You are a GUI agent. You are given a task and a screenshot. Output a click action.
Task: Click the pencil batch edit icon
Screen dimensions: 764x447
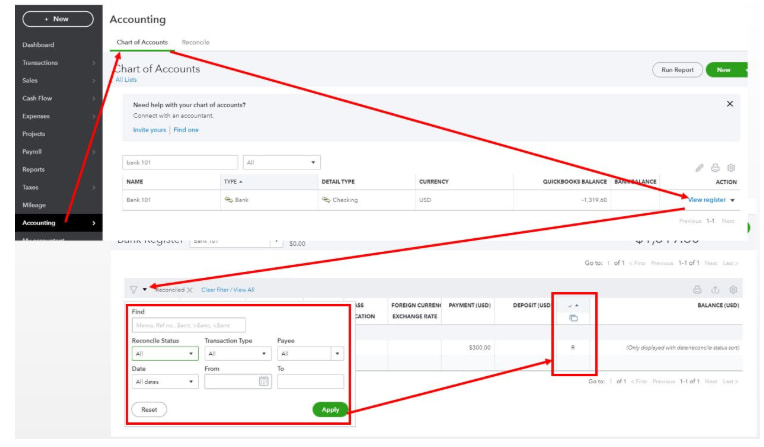point(699,168)
